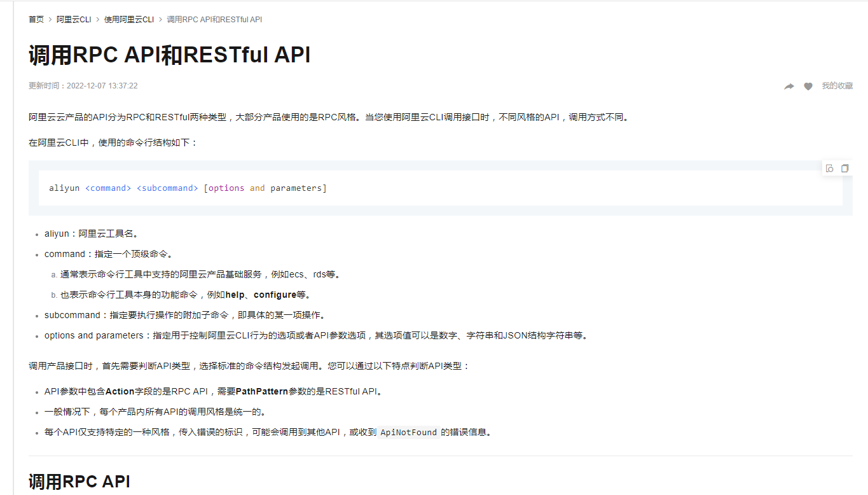This screenshot has width=868, height=495.
Task: Click the share arrow icon
Action: pyautogui.click(x=789, y=87)
